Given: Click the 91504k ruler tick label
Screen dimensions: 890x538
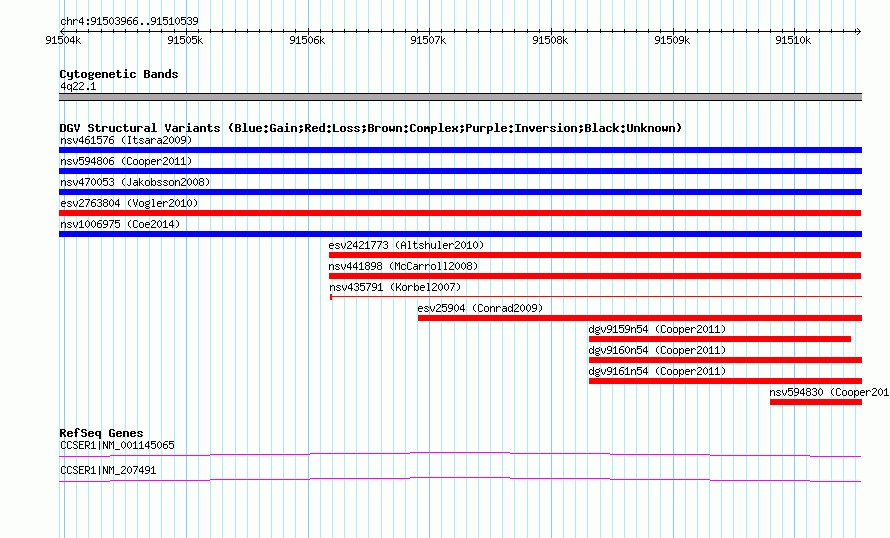Looking at the screenshot, I should click(63, 40).
